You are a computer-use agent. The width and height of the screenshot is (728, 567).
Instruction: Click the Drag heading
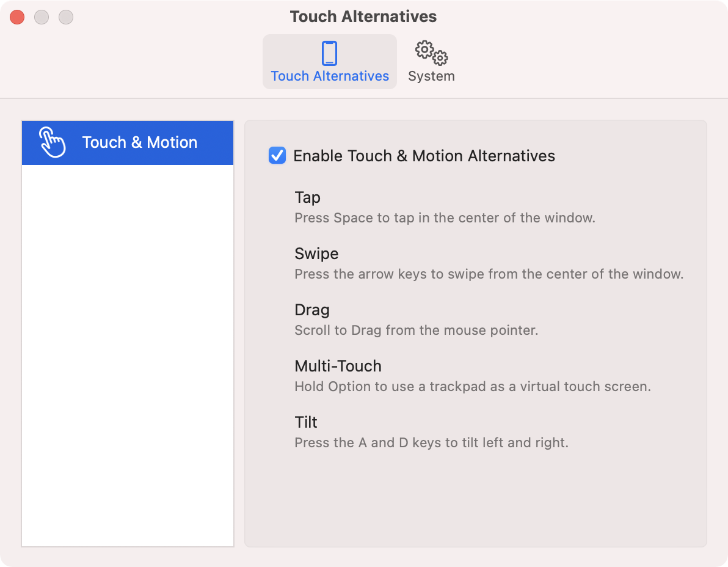point(312,310)
